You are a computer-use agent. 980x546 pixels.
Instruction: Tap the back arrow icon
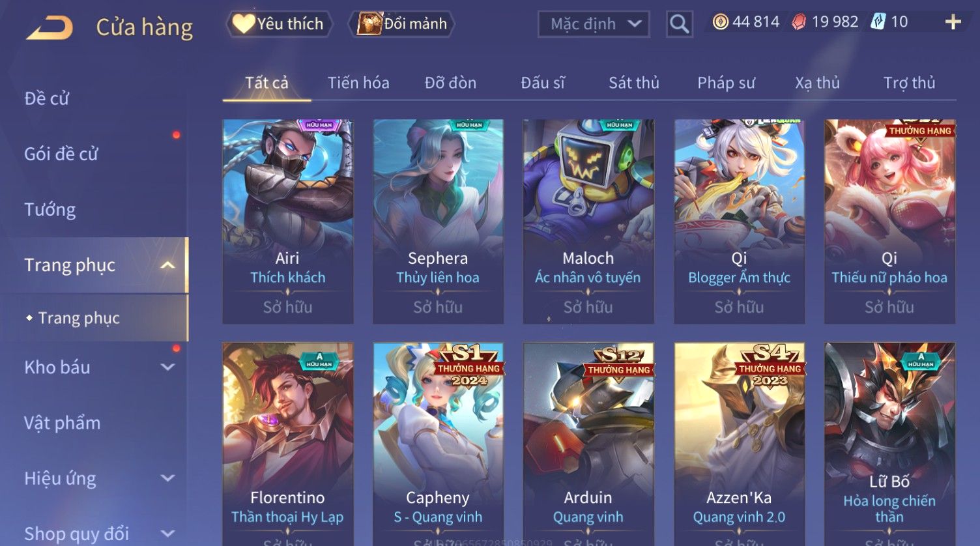coord(50,28)
